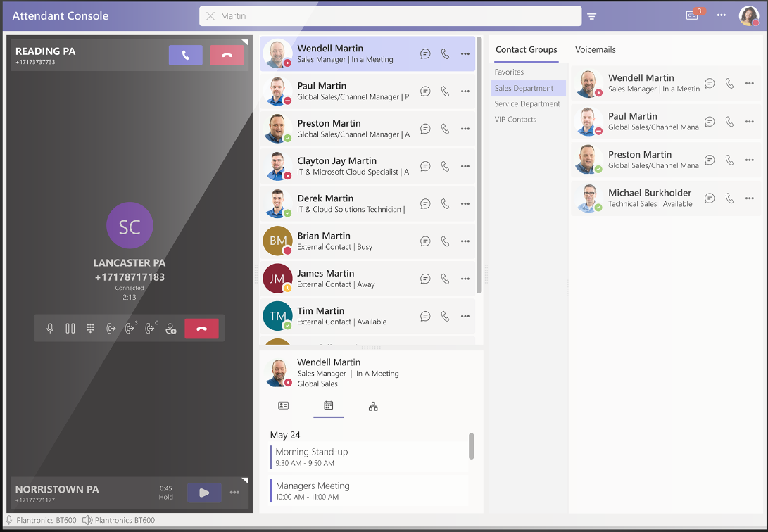Call Michael Burkholder
The height and width of the screenshot is (532, 768).
[x=729, y=198]
